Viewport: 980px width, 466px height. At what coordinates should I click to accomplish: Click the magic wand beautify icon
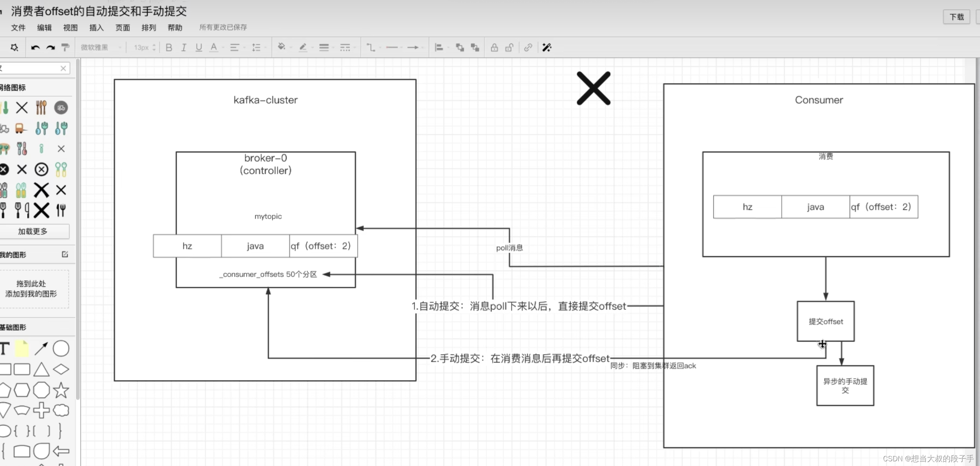tap(547, 47)
